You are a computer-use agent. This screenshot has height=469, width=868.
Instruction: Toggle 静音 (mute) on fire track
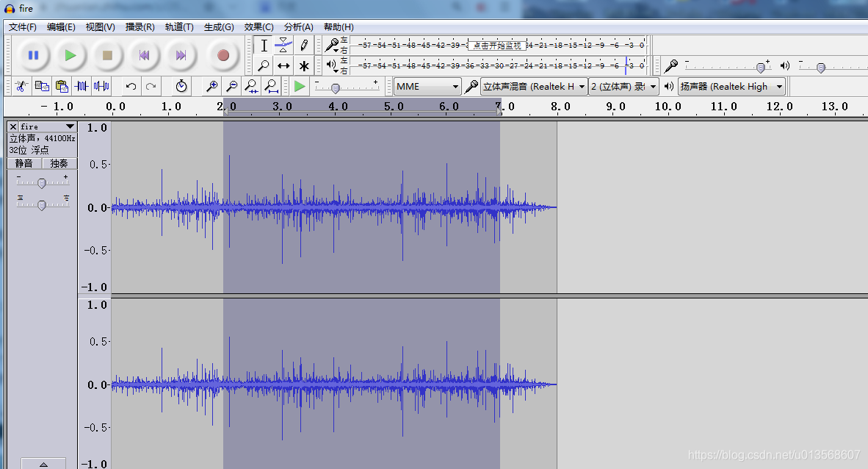(x=24, y=163)
